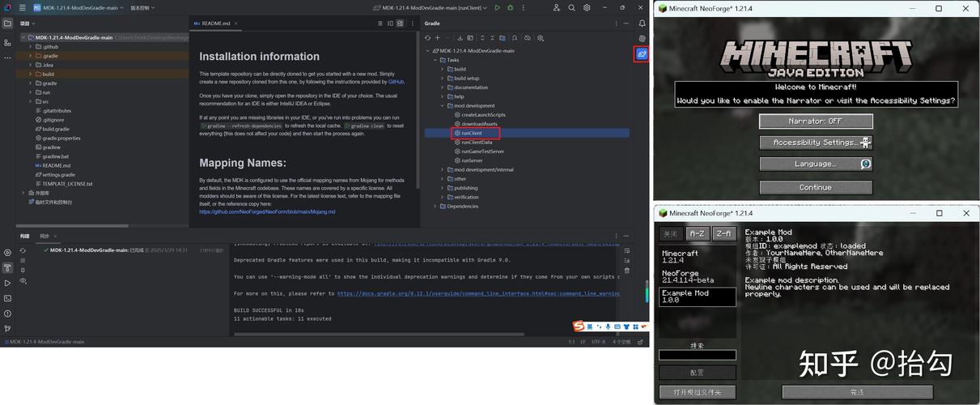The image size is (980, 405).
Task: Open Search Everywhere magnifier icon
Action: (x=571, y=7)
